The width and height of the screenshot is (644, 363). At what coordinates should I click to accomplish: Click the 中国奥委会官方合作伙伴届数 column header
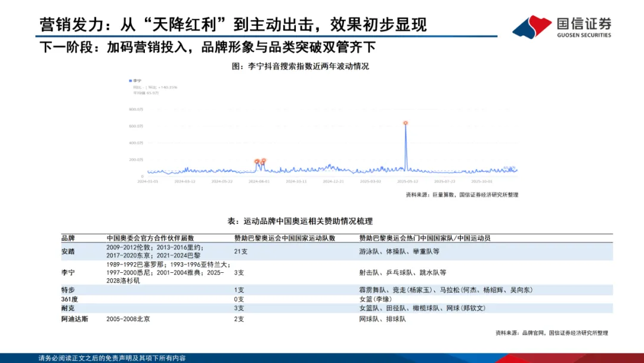point(150,238)
